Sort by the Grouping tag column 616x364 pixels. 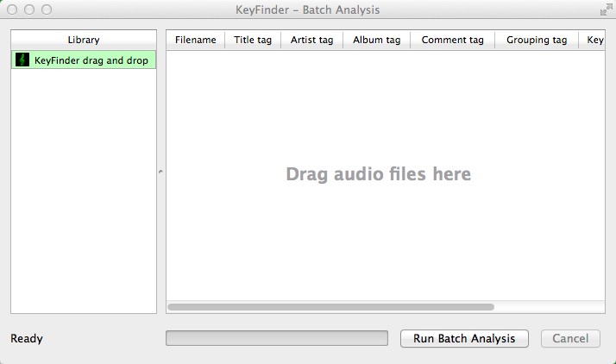537,40
